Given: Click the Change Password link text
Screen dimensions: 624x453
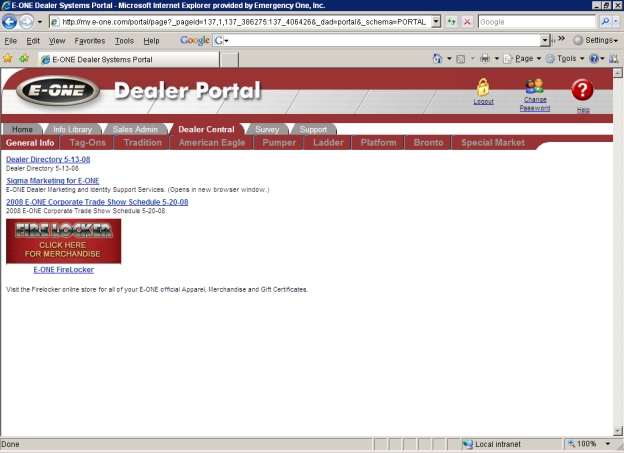Looking at the screenshot, I should [535, 104].
